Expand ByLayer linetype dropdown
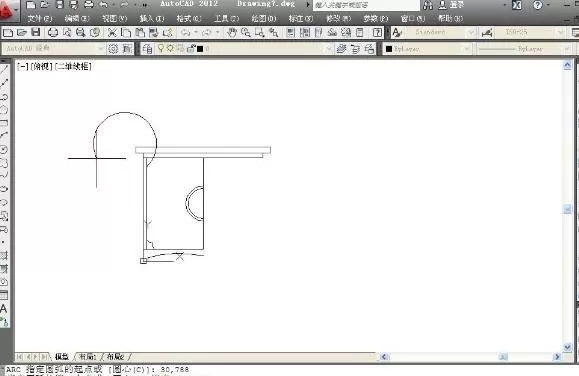The height and width of the screenshot is (376, 579). [567, 48]
